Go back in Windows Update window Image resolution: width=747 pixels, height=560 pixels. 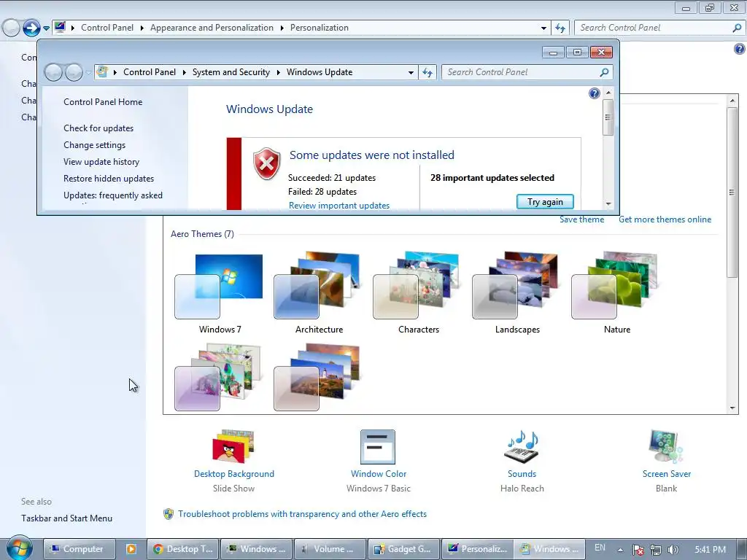tap(53, 72)
